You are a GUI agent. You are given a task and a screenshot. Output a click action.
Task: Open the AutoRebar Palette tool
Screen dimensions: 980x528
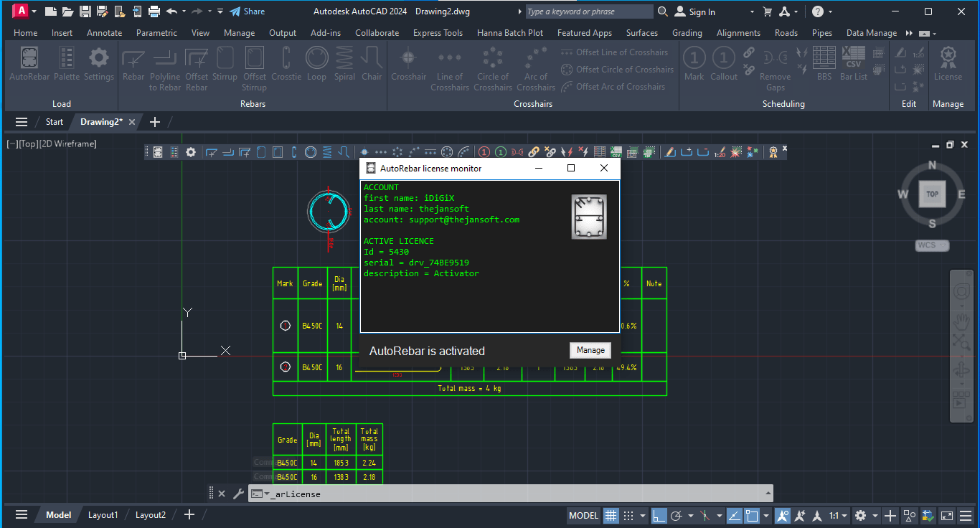pyautogui.click(x=67, y=64)
